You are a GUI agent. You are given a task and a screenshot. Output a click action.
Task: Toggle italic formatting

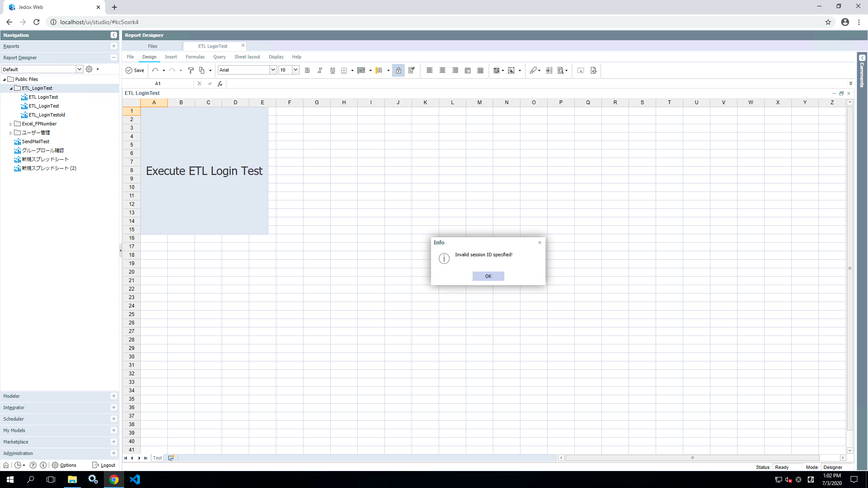click(x=320, y=70)
